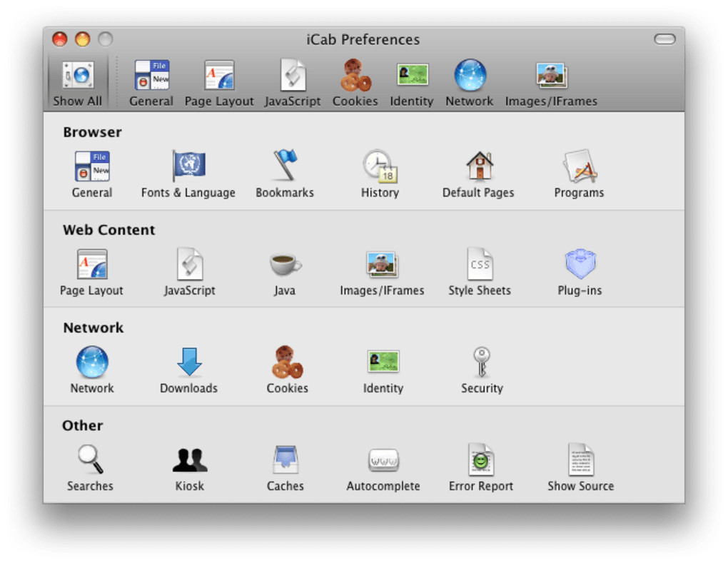Open Show Source preferences
728x563 pixels.
point(581,468)
